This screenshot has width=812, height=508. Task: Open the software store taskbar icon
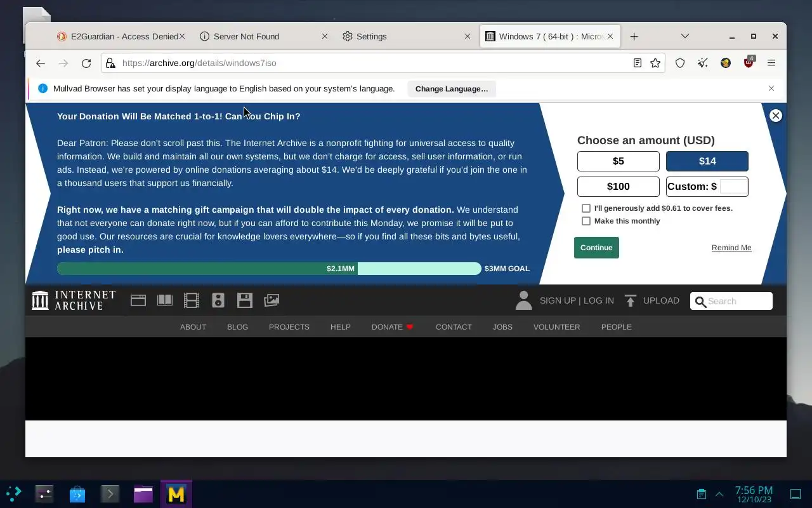(x=77, y=493)
